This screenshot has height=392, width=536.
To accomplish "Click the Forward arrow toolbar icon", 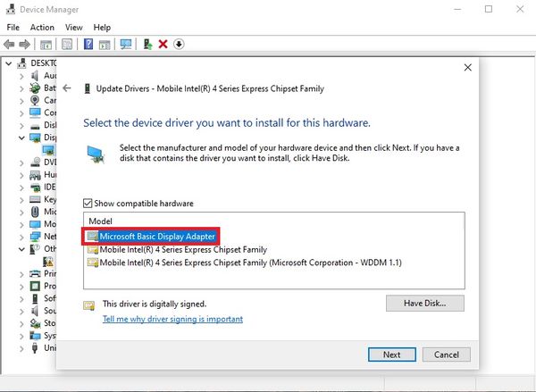I will pos(24,44).
